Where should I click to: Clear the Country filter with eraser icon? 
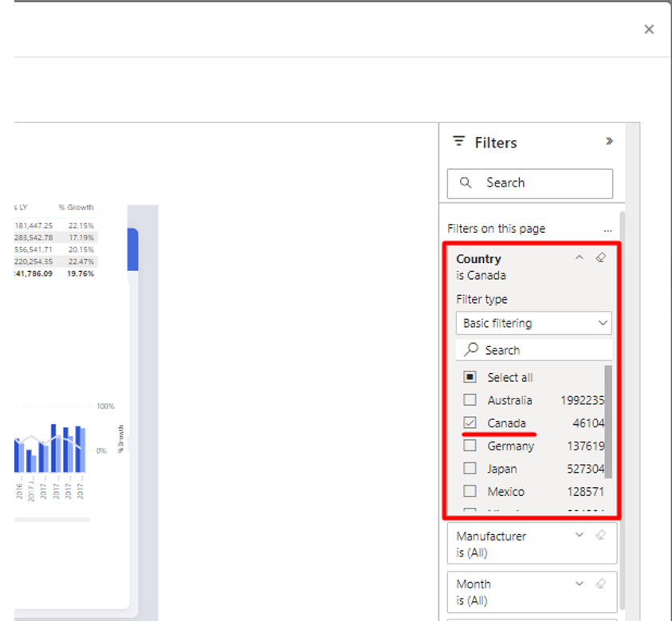point(601,258)
